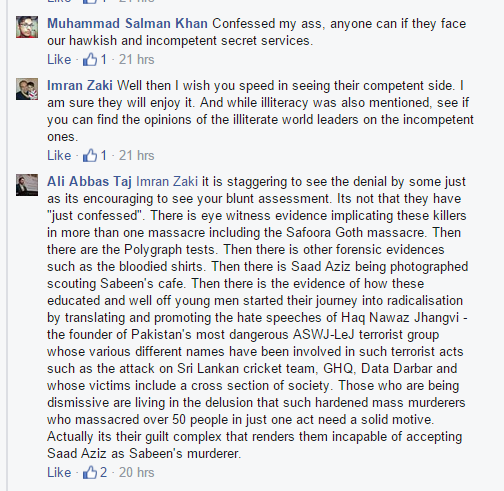Click the Imran Zaki mention inside Ali's comment
The height and width of the screenshot is (491, 504).
(x=167, y=182)
